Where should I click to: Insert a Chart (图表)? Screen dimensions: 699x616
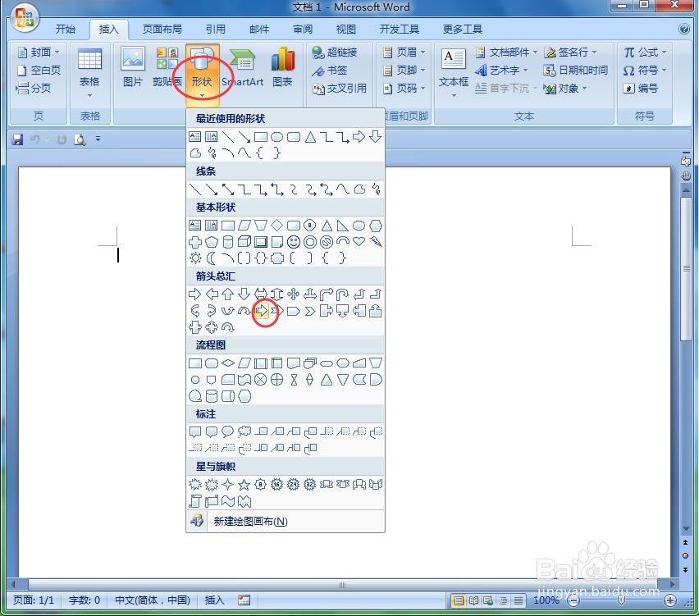coord(282,67)
